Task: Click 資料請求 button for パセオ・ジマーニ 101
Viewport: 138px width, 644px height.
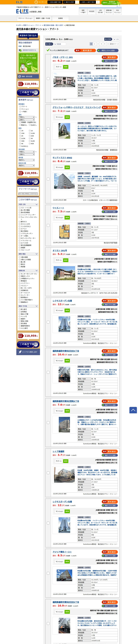Action: (110, 57)
